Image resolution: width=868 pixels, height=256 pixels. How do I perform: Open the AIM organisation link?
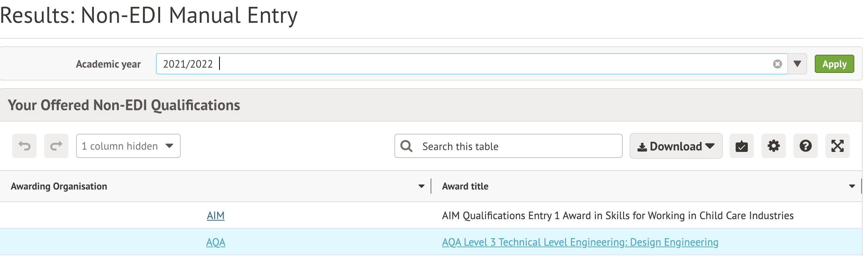coord(216,215)
